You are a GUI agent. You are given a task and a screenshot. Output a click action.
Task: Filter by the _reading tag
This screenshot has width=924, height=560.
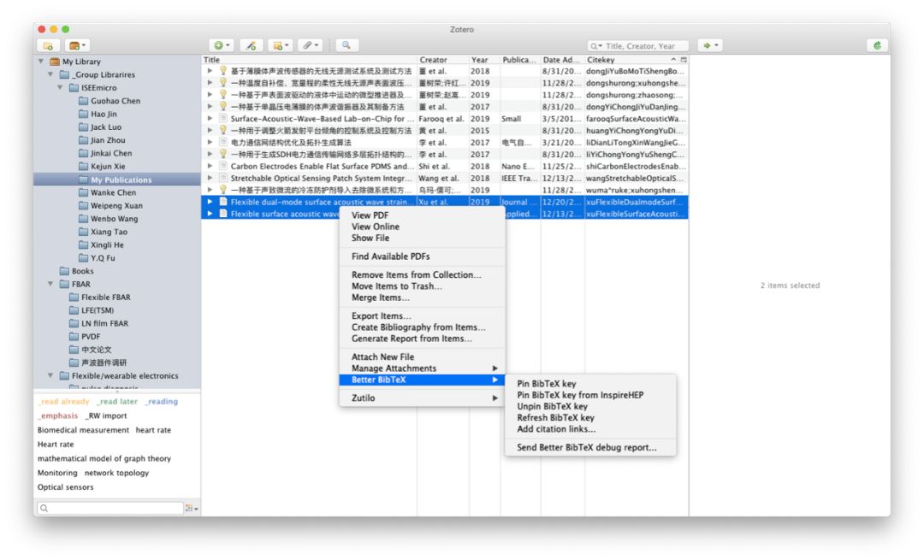[x=162, y=402]
